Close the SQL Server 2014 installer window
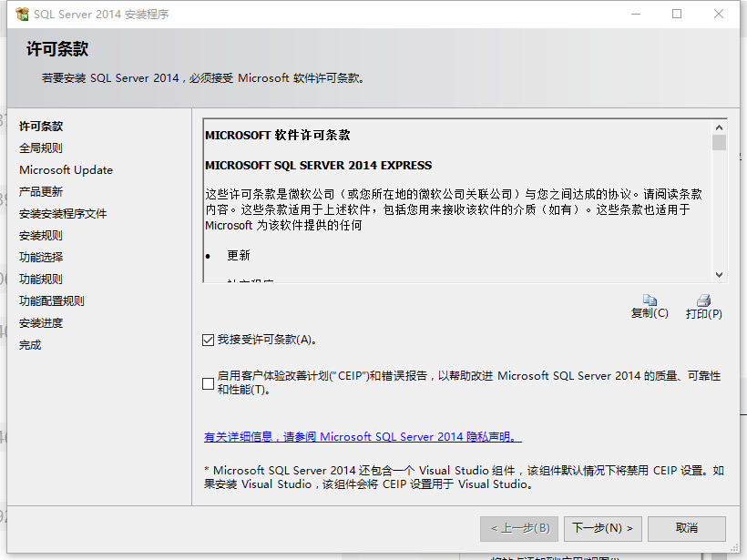747x560 pixels. click(x=719, y=14)
